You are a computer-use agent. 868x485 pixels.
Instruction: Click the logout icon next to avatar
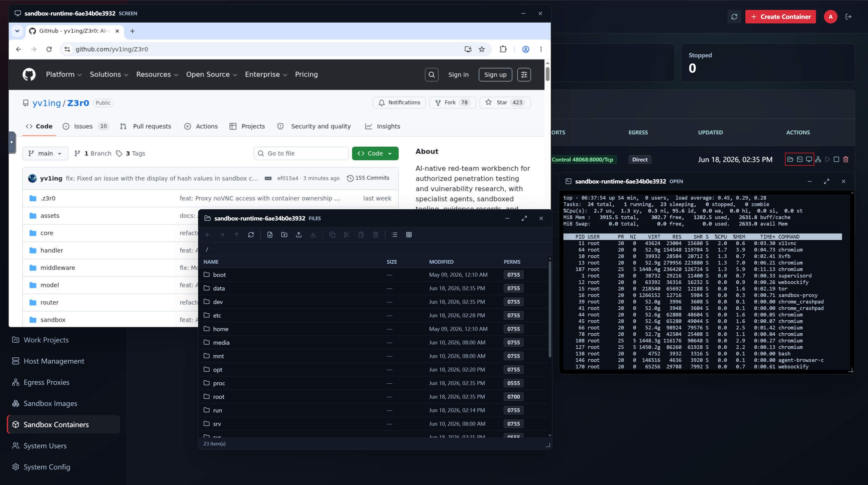coord(849,17)
